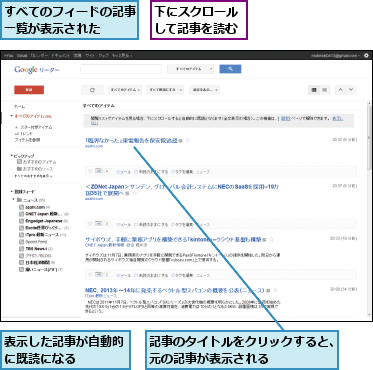Click the red 登録 subscribe button
This screenshot has width=373, height=370.
point(29,90)
